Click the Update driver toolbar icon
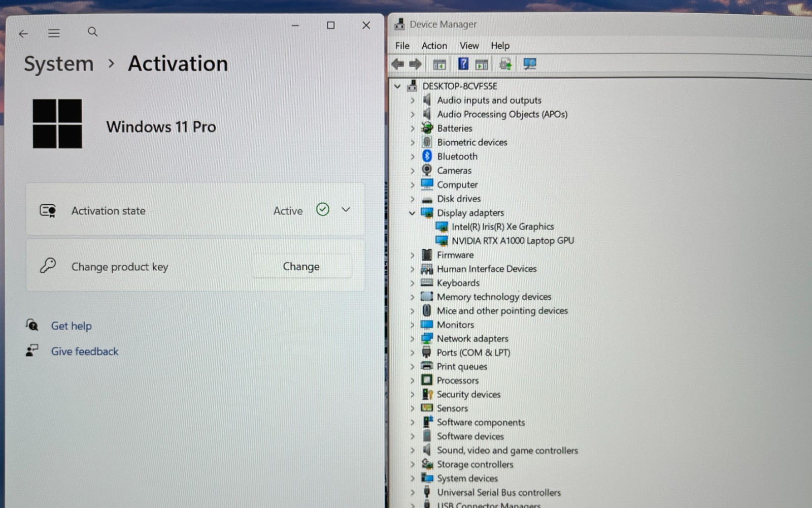Screen dimensions: 812x508 pos(505,64)
